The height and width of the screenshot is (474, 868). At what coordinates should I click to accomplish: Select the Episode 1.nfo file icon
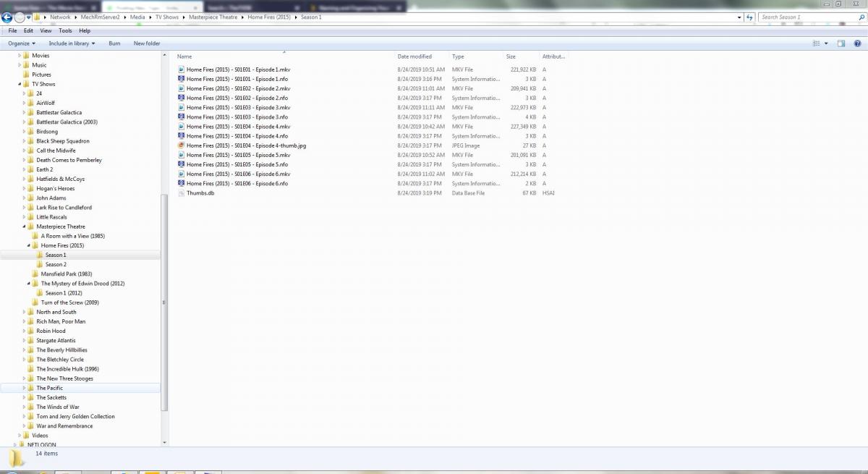[182, 79]
